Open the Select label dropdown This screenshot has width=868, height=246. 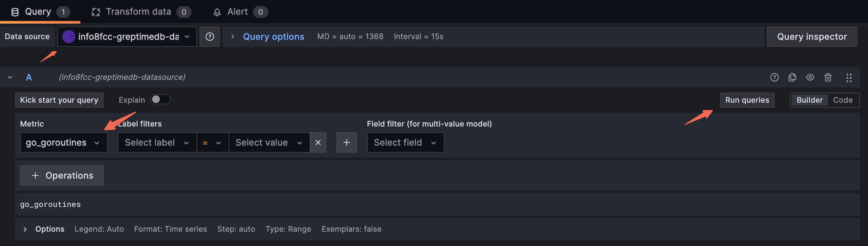click(x=157, y=142)
